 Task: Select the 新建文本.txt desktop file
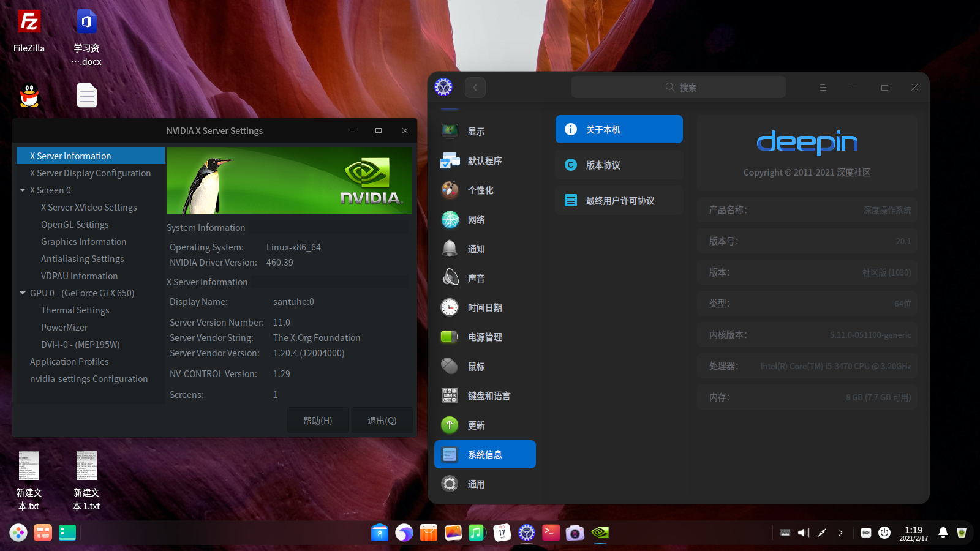coord(29,481)
